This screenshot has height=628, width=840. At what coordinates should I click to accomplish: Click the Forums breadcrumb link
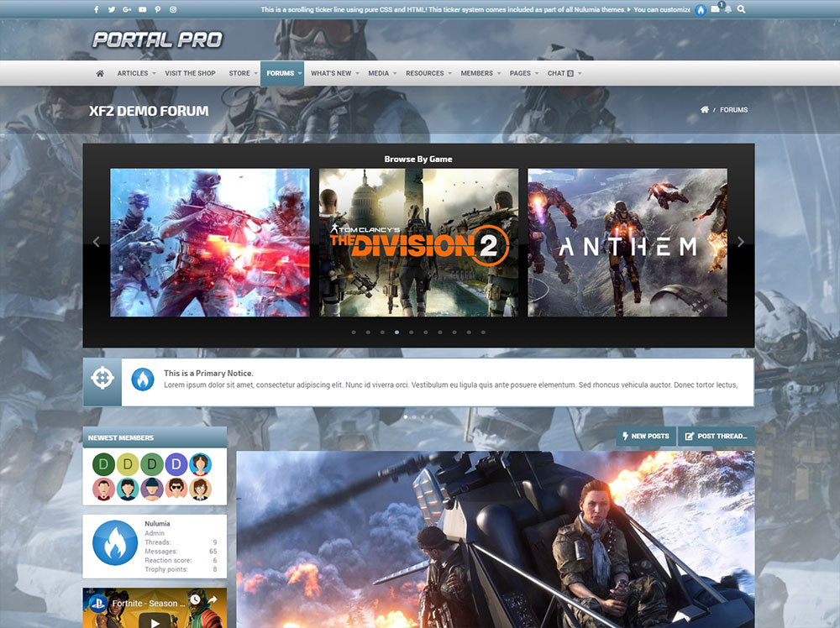point(733,110)
